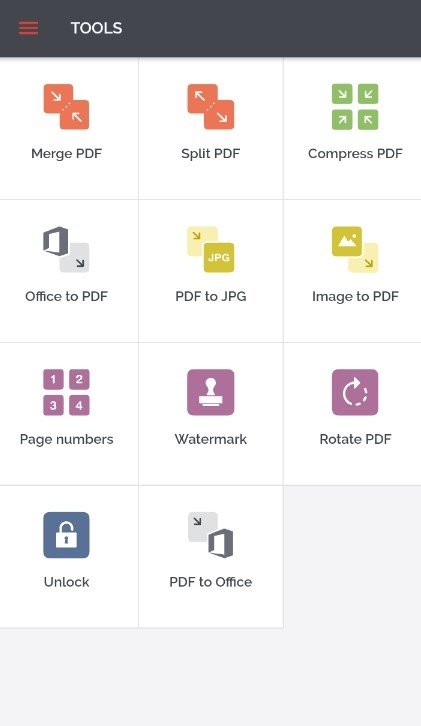Open the Unlock padlock icon
The width and height of the screenshot is (421, 726).
[66, 535]
